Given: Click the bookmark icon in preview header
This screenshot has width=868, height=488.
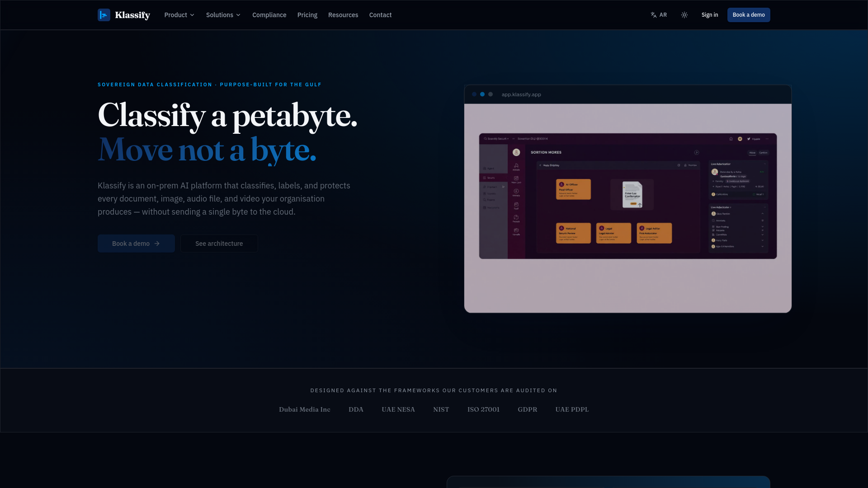Looking at the screenshot, I should pyautogui.click(x=731, y=139).
